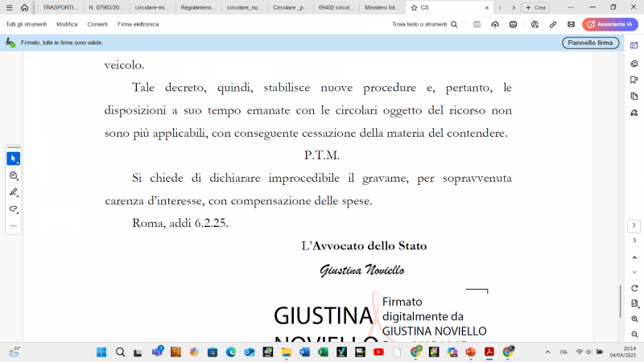The height and width of the screenshot is (362, 644).
Task: Click the signature validity status icon
Action: (10, 43)
